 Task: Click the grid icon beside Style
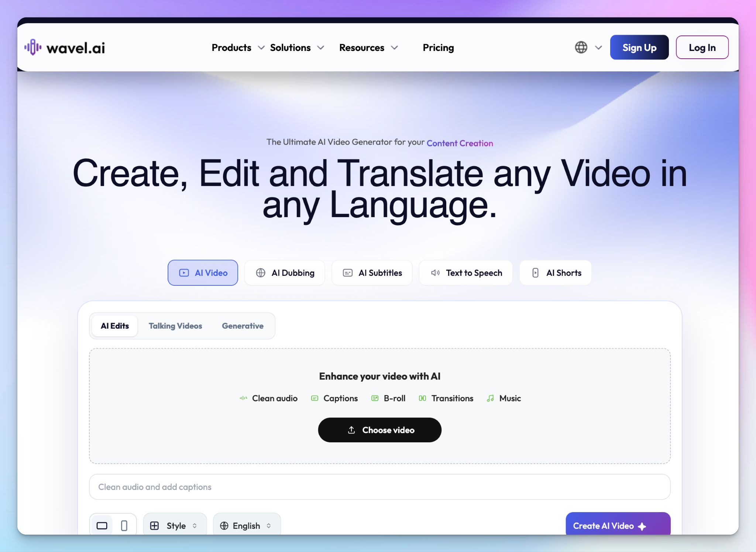pyautogui.click(x=154, y=525)
